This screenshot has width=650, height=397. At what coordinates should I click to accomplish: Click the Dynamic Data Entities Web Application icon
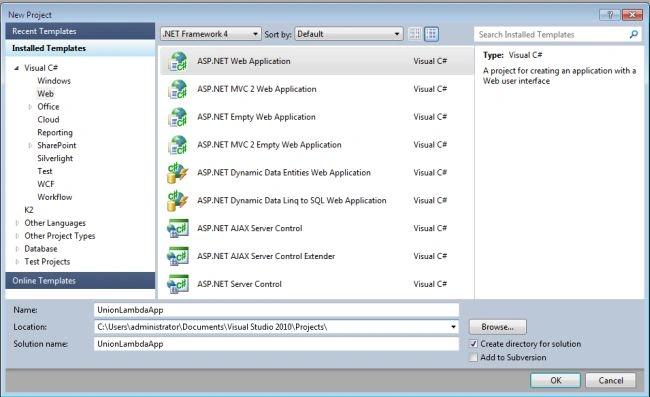click(178, 172)
